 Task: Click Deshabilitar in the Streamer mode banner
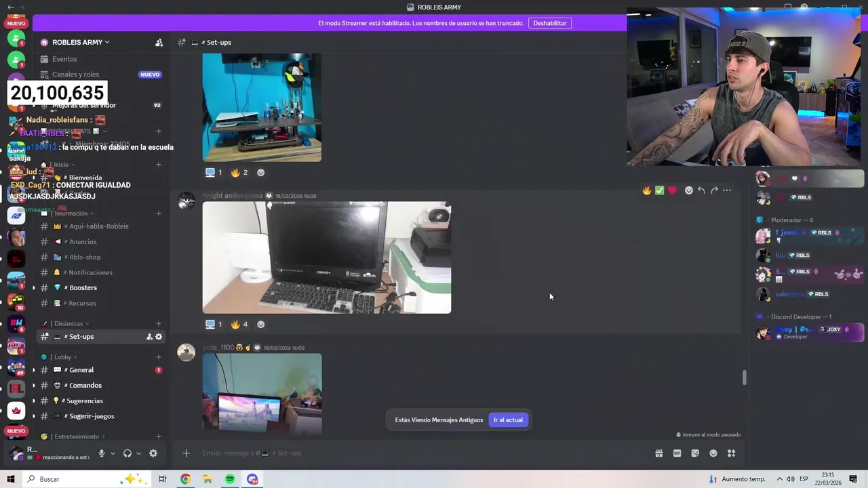[x=550, y=23]
